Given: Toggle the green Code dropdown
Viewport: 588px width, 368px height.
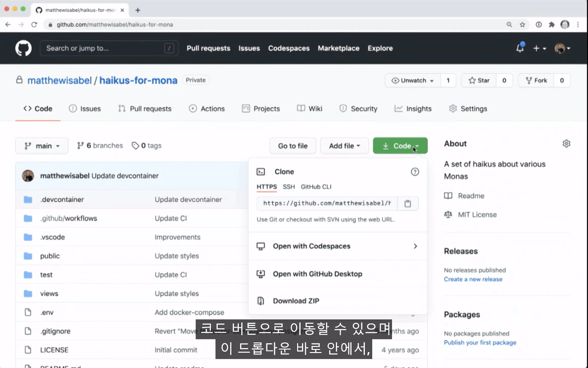Looking at the screenshot, I should 400,146.
